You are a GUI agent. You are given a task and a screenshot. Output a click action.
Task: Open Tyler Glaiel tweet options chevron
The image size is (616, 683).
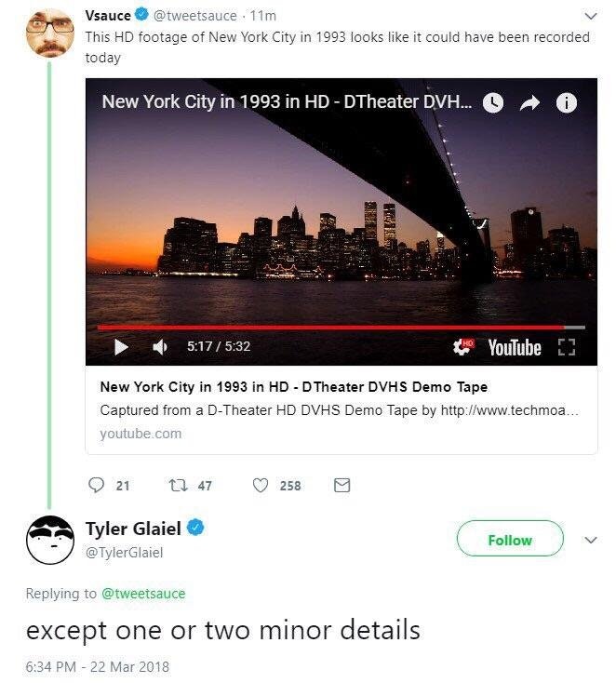pos(588,539)
